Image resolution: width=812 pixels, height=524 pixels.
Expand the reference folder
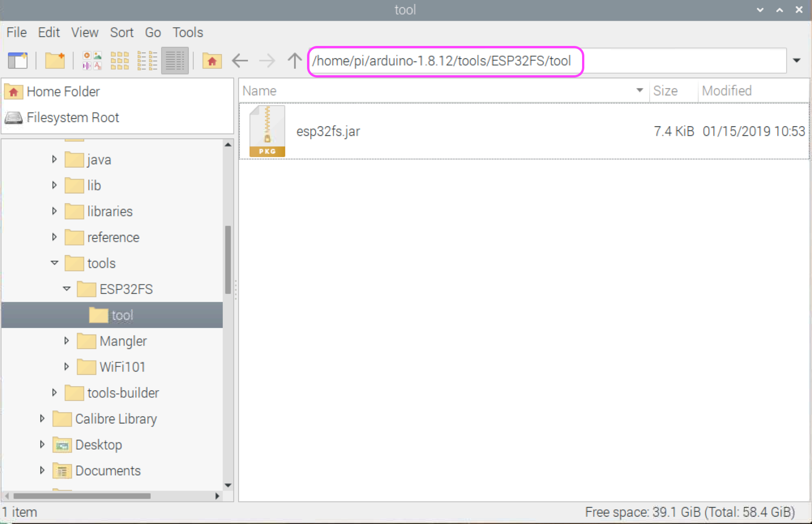click(54, 237)
